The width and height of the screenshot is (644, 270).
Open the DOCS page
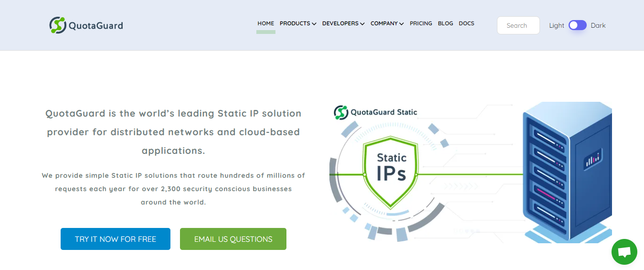466,23
